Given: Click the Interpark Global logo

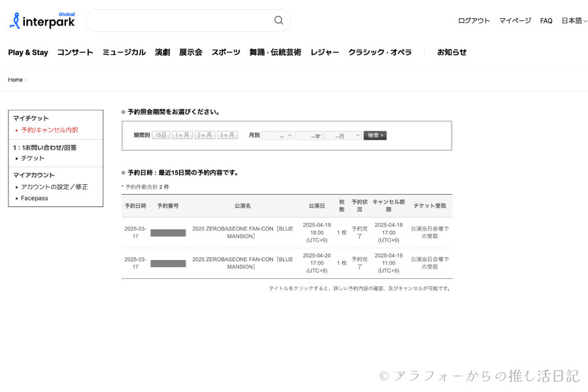Looking at the screenshot, I should (x=42, y=20).
